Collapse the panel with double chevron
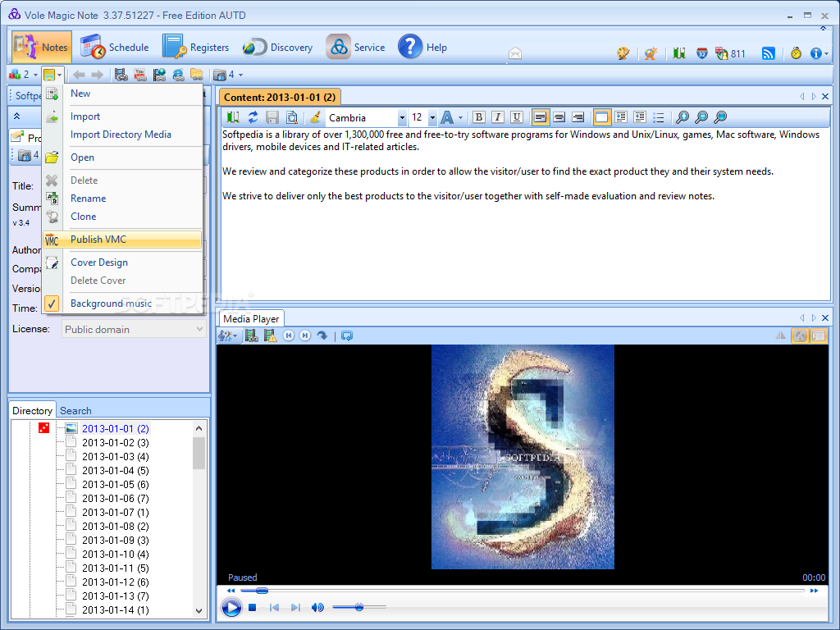Image resolution: width=840 pixels, height=630 pixels. coord(17,116)
